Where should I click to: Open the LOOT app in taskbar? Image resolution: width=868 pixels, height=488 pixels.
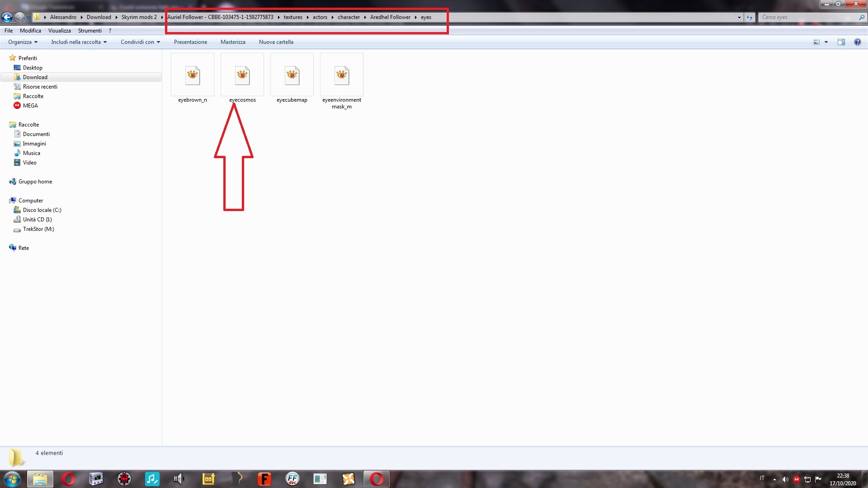[x=208, y=479]
